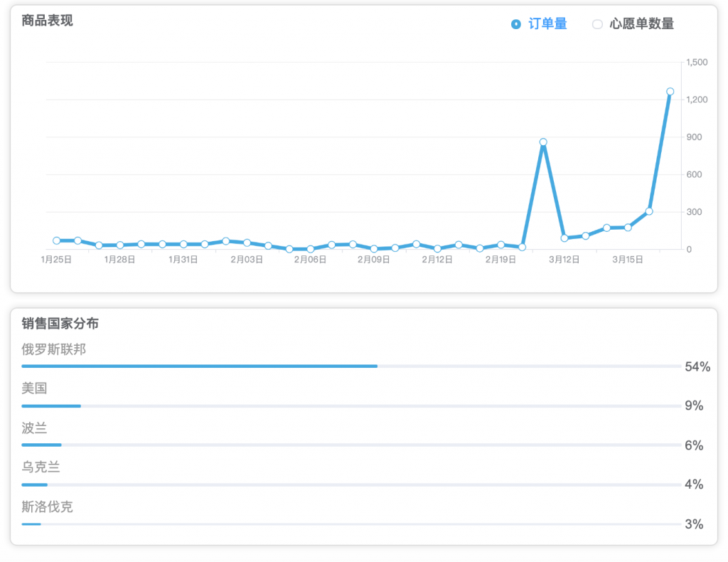
Task: Click the data point above 3月15日
Action: pos(628,228)
